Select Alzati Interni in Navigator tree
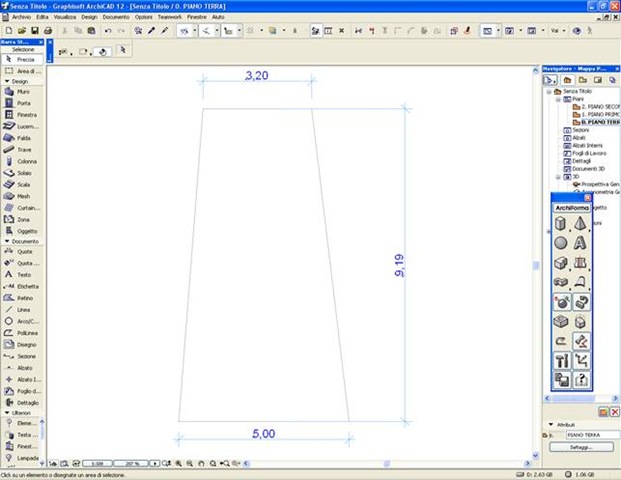Image resolution: width=621 pixels, height=480 pixels. tap(587, 145)
